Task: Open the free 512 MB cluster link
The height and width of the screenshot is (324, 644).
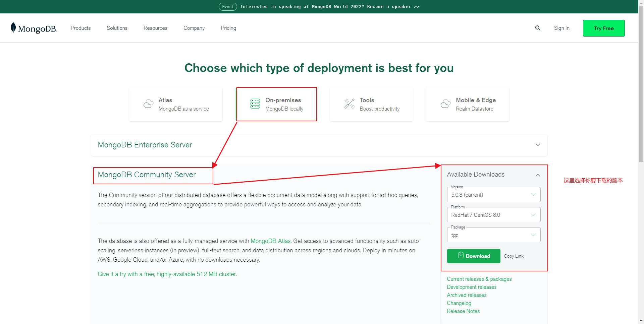Action: 167,274
